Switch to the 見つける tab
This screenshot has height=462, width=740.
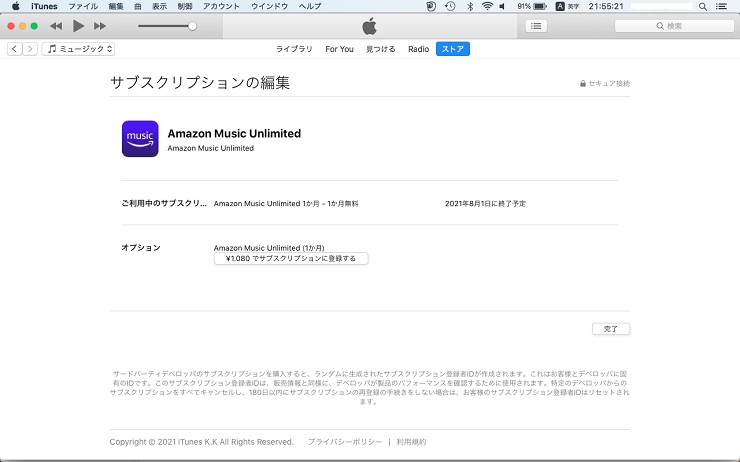point(380,49)
